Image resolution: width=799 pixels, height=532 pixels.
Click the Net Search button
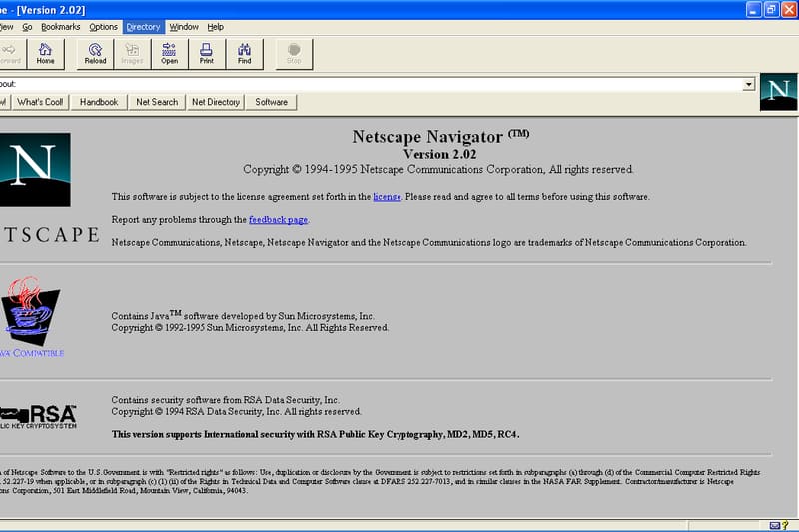point(157,102)
